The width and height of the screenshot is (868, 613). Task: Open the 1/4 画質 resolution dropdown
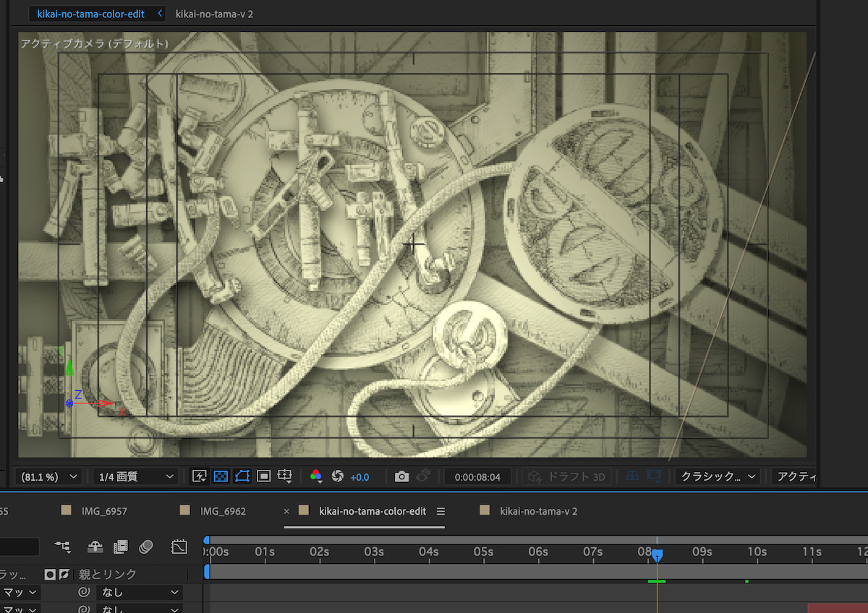pyautogui.click(x=135, y=476)
